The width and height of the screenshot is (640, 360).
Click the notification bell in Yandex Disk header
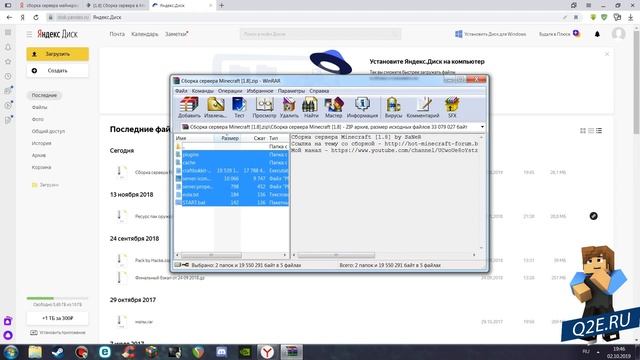[x=597, y=34]
